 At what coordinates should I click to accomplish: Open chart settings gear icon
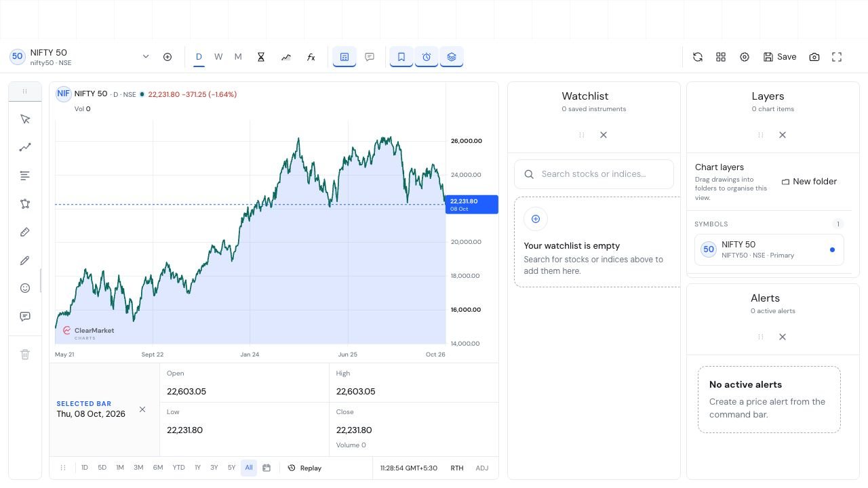(745, 57)
